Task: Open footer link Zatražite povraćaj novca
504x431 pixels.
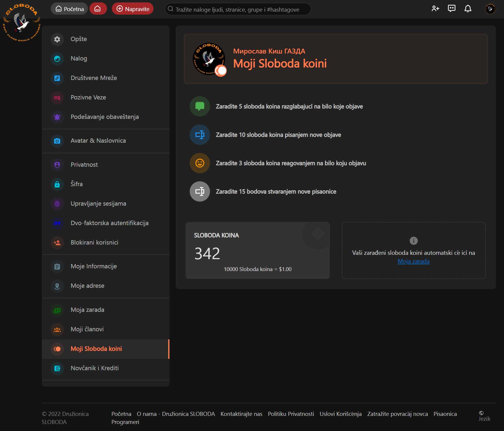Action: (398, 414)
